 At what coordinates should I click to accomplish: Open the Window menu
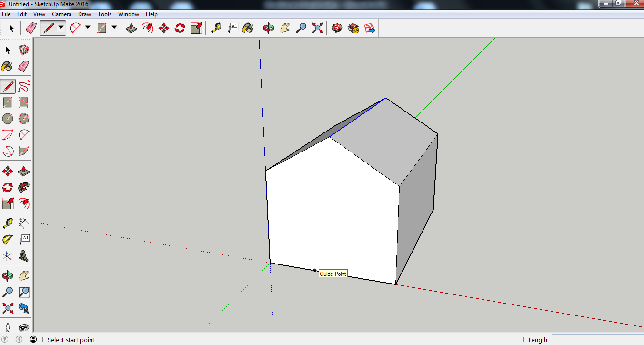[129, 14]
